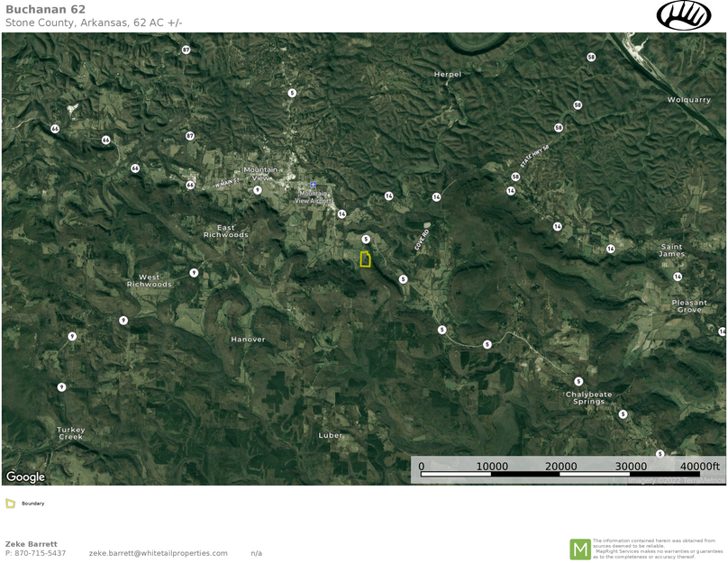Select the Herpel place label
The height and width of the screenshot is (563, 728).
click(x=447, y=74)
